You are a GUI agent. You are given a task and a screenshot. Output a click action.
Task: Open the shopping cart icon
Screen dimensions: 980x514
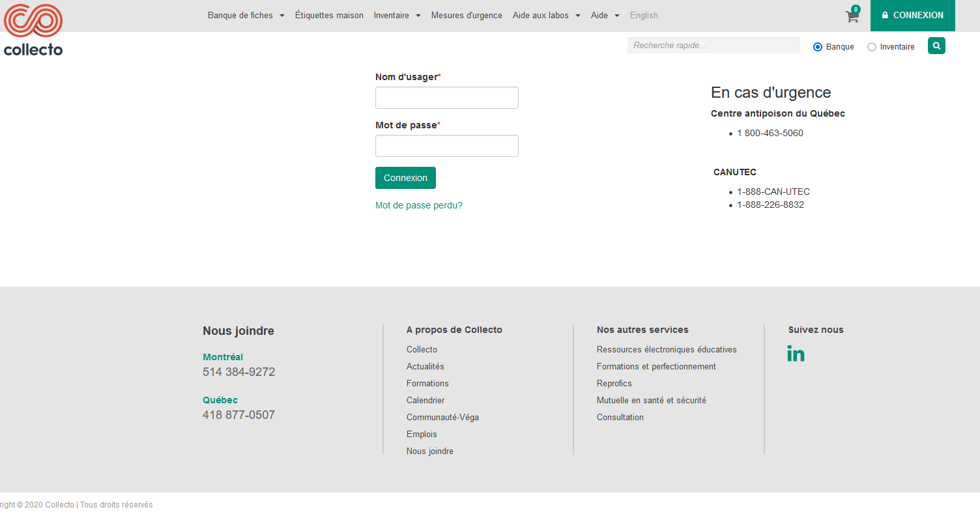click(x=852, y=17)
